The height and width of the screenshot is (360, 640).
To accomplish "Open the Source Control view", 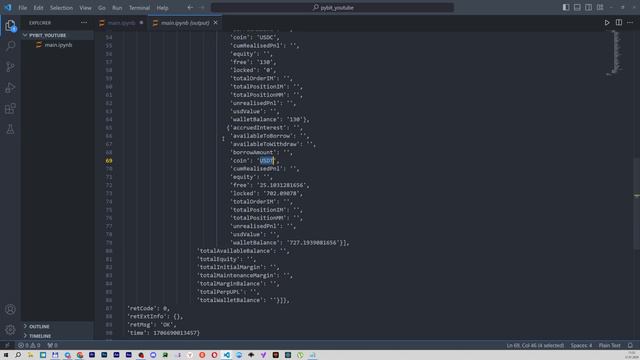I will 11,67.
